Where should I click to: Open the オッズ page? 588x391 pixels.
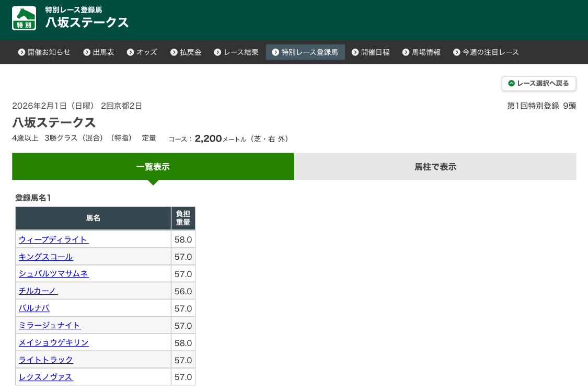[x=142, y=52]
